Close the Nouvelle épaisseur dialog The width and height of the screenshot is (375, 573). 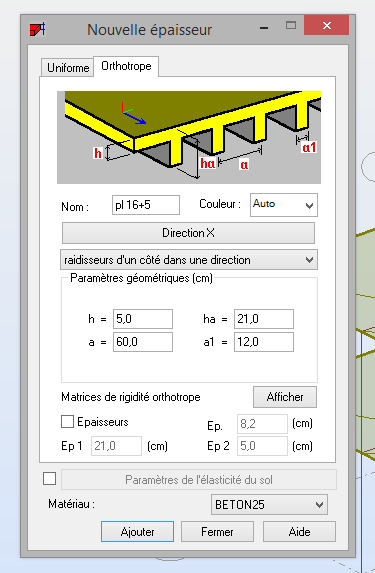[327, 25]
